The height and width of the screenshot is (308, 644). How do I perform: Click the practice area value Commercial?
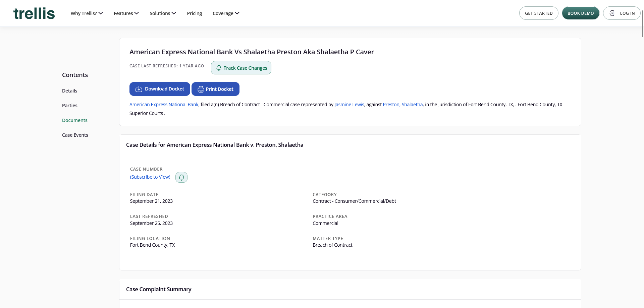click(x=325, y=223)
